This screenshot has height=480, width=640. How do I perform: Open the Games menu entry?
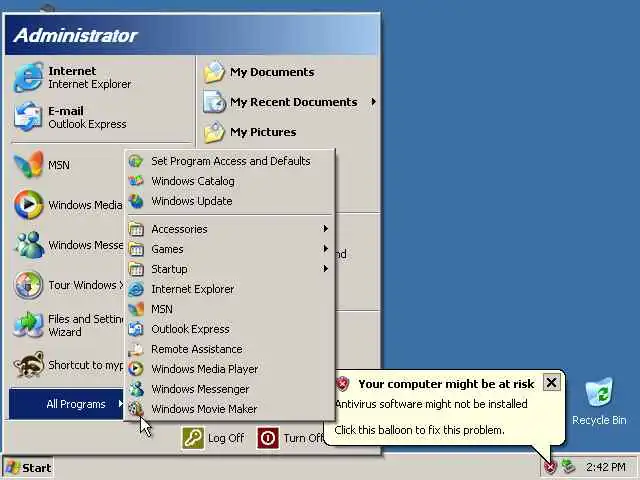231,249
